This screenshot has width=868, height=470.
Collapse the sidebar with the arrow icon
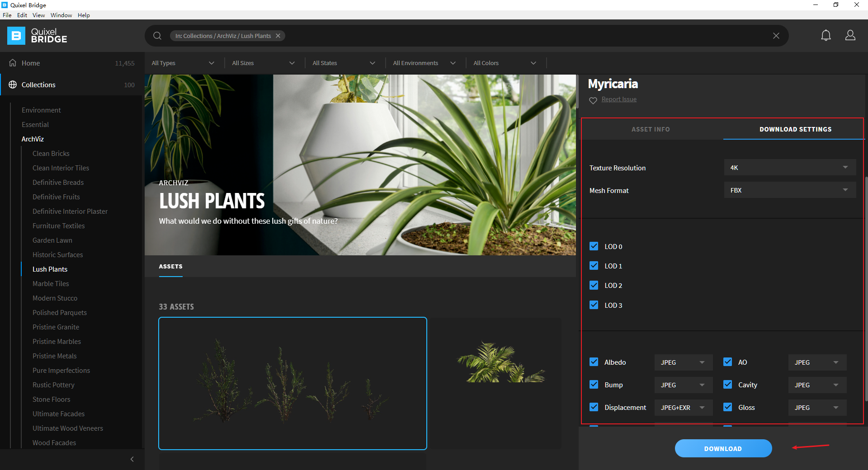pyautogui.click(x=132, y=459)
